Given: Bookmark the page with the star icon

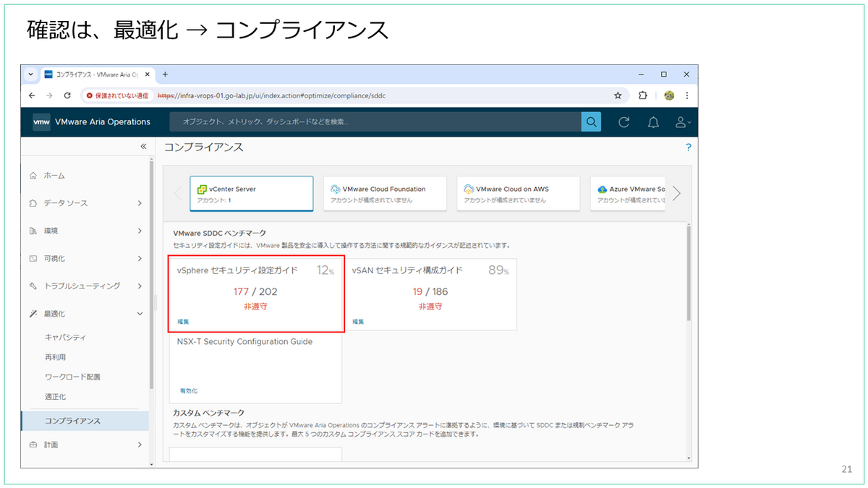Looking at the screenshot, I should coord(618,95).
